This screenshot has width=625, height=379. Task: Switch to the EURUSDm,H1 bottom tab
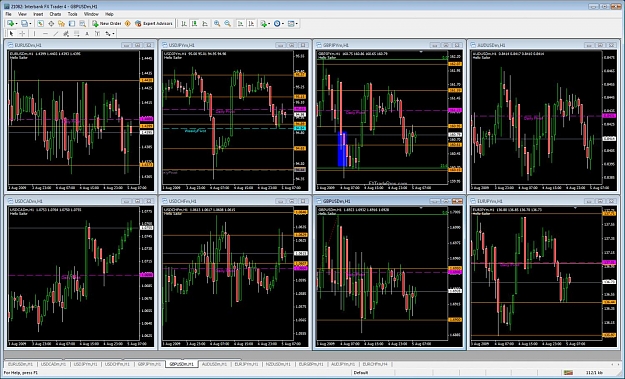pyautogui.click(x=21, y=364)
